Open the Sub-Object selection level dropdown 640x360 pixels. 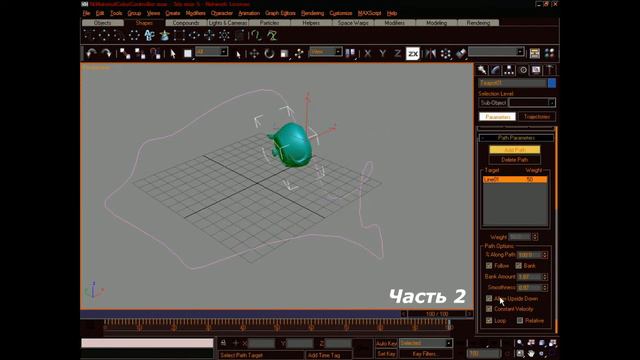pos(551,103)
